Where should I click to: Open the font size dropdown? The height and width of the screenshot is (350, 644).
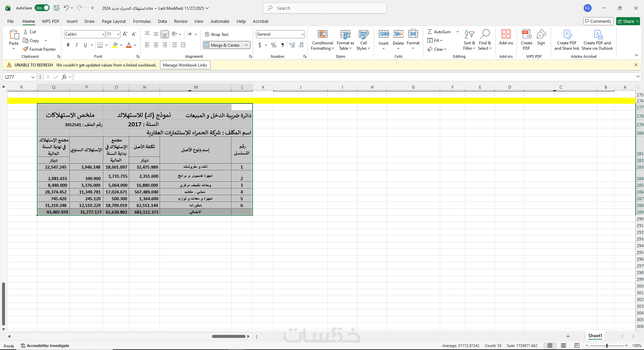click(x=118, y=34)
